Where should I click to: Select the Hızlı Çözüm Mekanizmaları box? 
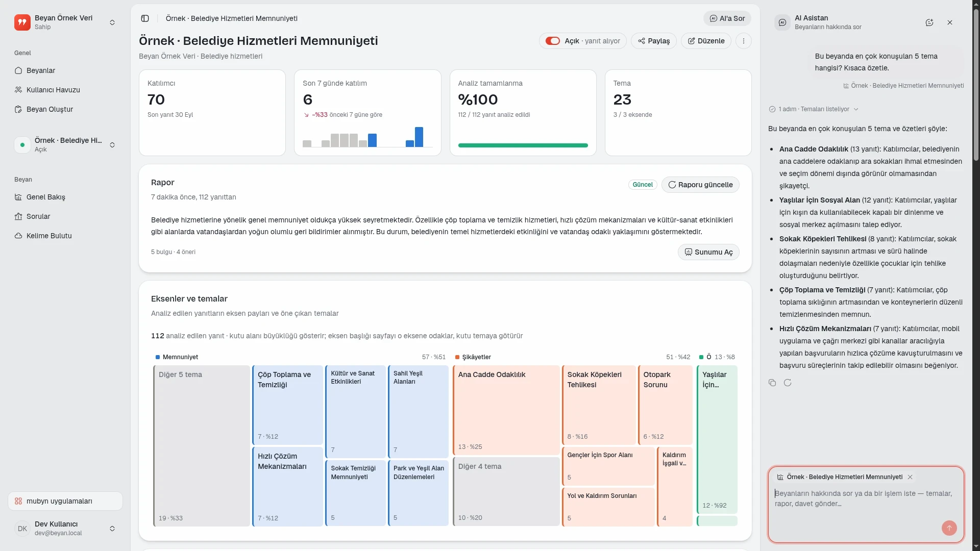pos(288,487)
